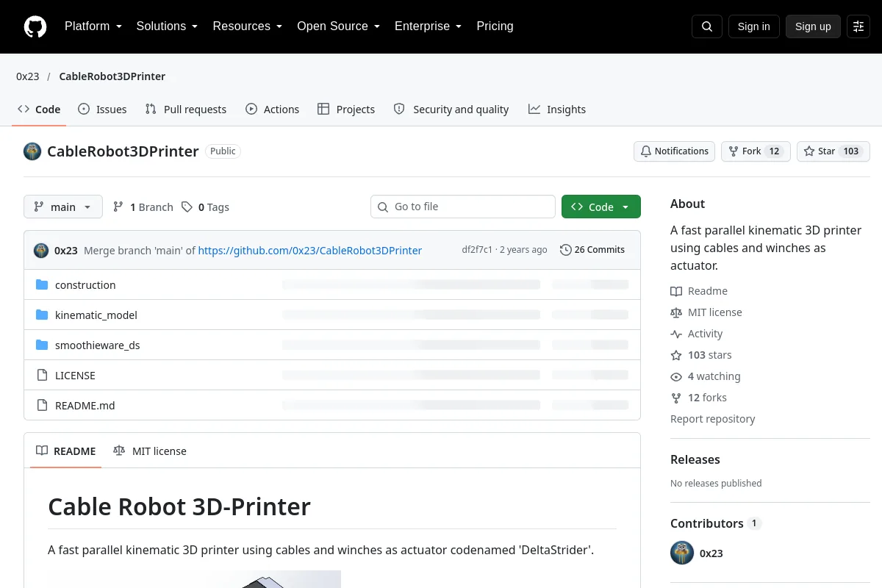Open the df2f7c1 commit hash
Image resolution: width=882 pixels, height=588 pixels.
(x=477, y=250)
